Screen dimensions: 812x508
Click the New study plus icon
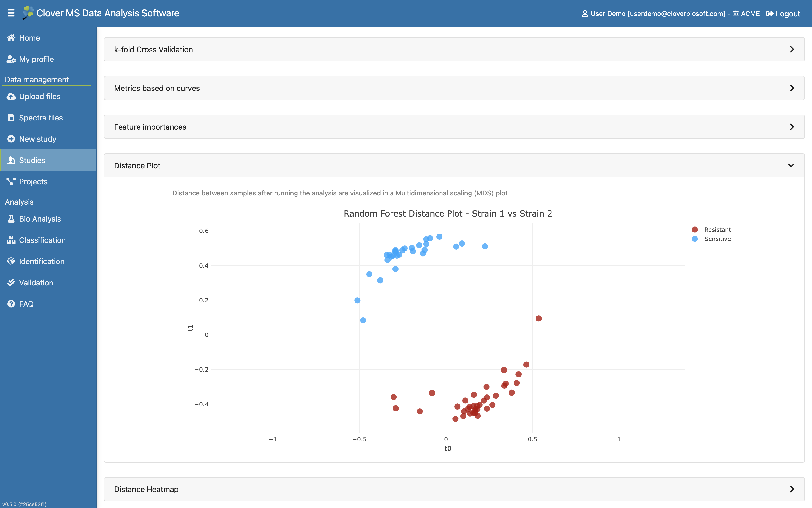11,139
